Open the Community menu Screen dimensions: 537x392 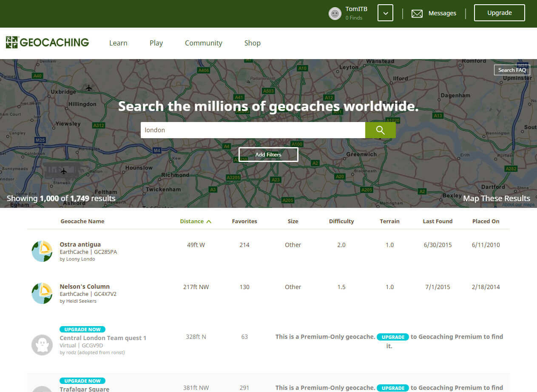[203, 43]
